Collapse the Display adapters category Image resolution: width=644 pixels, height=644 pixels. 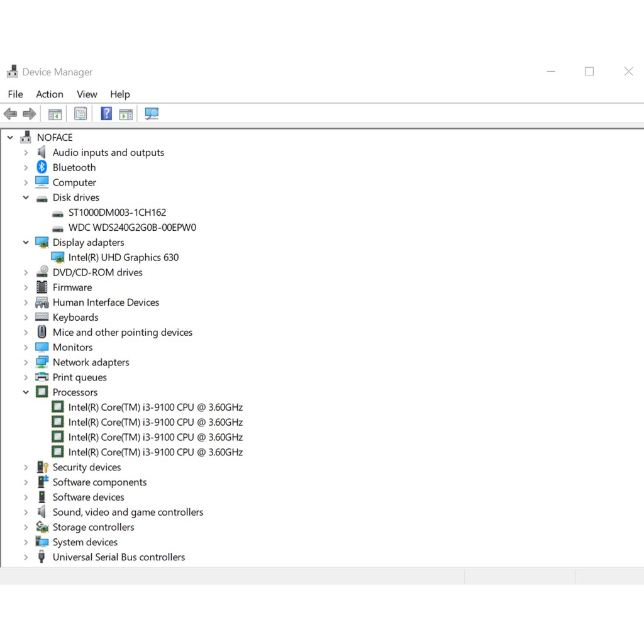(x=26, y=243)
